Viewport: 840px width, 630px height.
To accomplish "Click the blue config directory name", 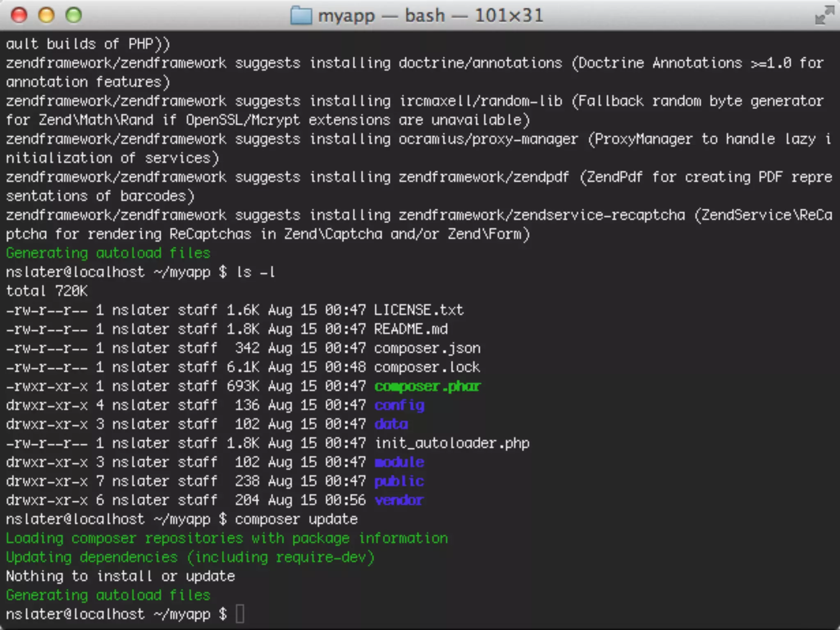I will (399, 405).
